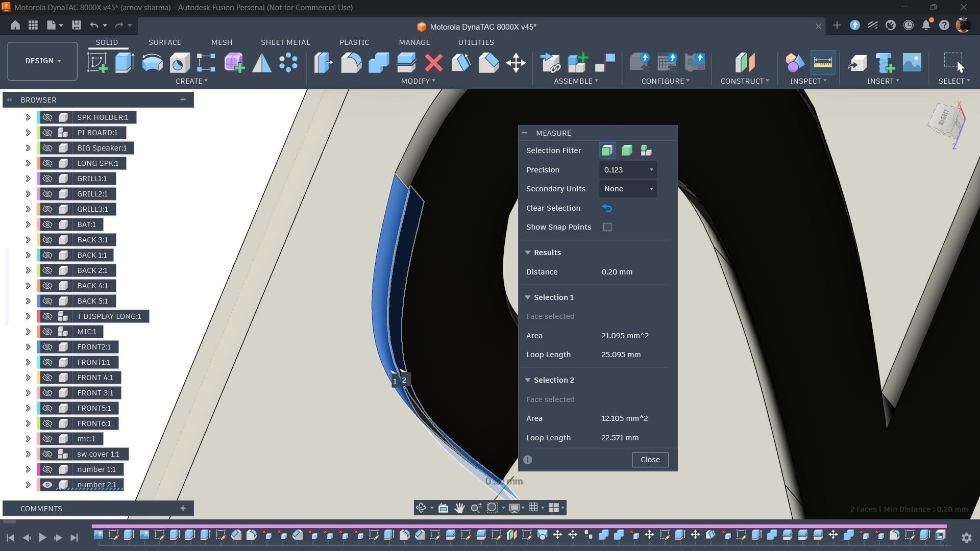Screen dimensions: 980x551
Task: Open the ASSEMBLE menu label
Action: pyautogui.click(x=576, y=81)
